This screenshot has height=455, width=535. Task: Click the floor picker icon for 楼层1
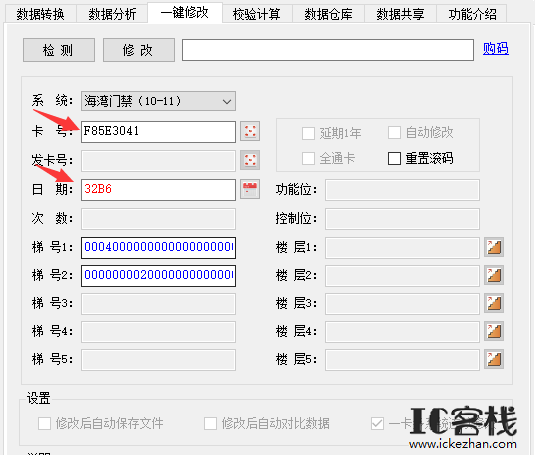point(494,247)
